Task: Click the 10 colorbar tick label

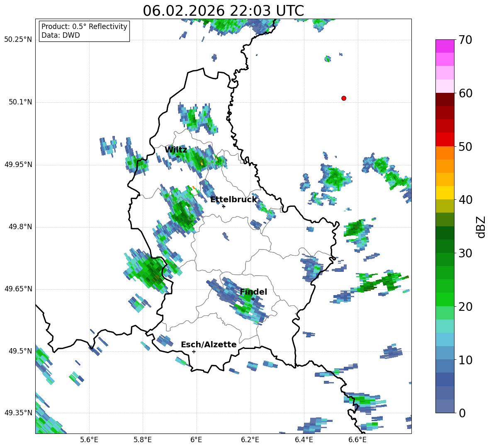Action: coord(465,360)
